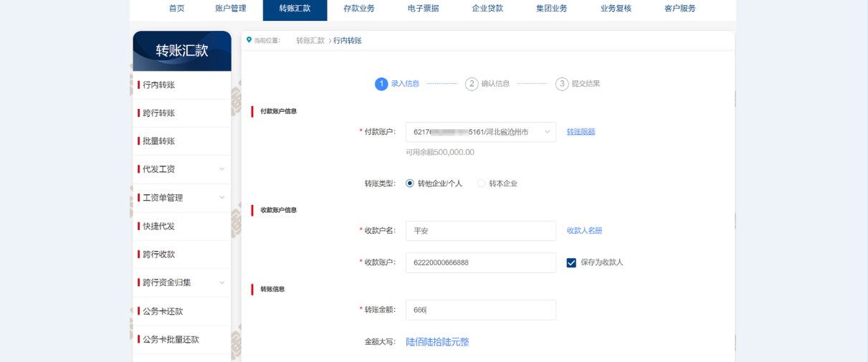
Task: Expand the 工资单管理 chevron
Action: click(x=221, y=198)
